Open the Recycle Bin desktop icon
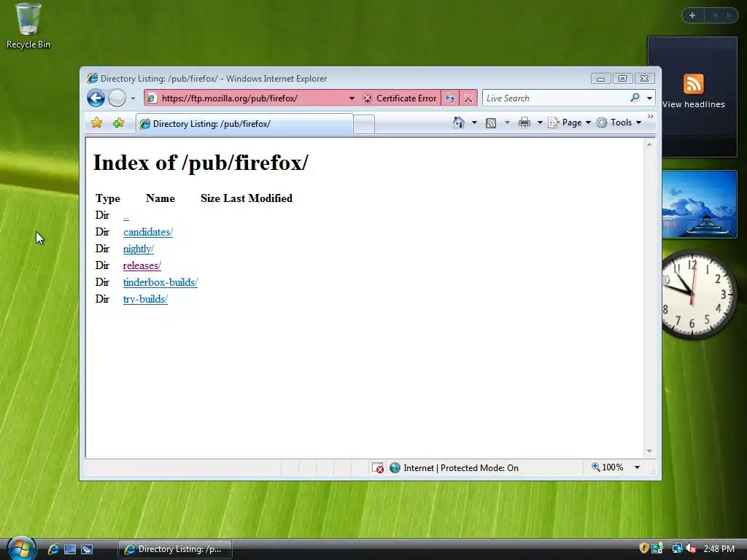The height and width of the screenshot is (560, 747). (28, 26)
